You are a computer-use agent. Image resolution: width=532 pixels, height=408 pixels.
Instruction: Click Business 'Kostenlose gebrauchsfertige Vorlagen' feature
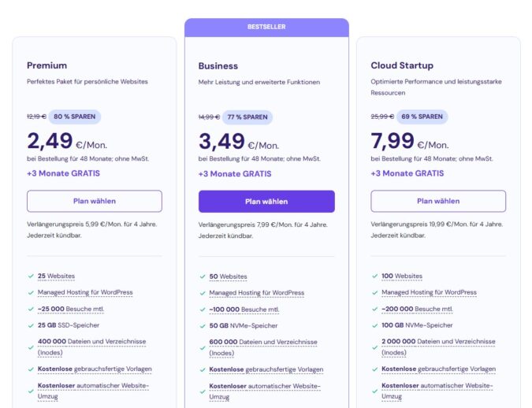point(266,369)
